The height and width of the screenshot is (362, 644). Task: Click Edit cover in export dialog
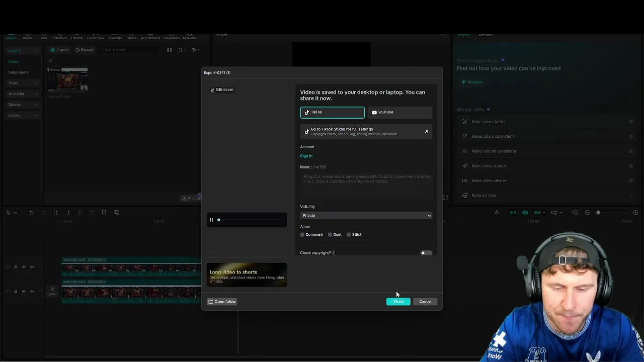point(222,89)
